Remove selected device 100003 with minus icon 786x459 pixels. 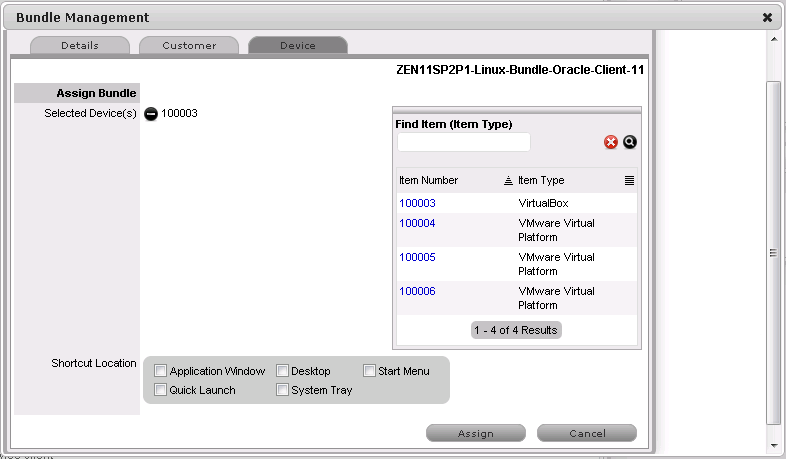pyautogui.click(x=151, y=114)
